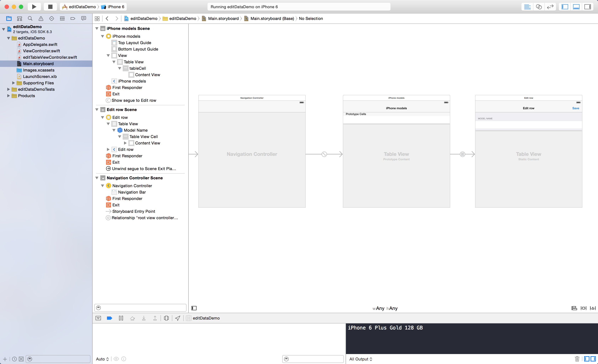
Task: Open the Issue navigator tab
Action: [x=41, y=19]
